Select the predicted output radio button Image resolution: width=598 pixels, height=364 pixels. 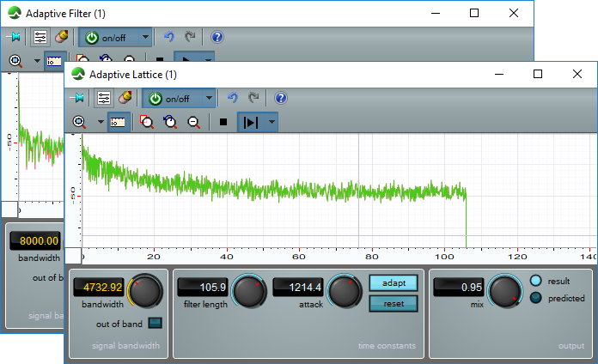(536, 298)
